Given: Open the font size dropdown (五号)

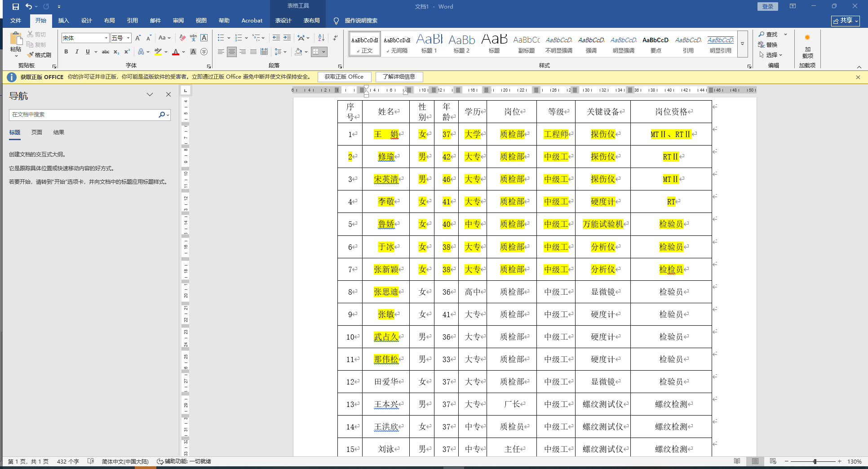Looking at the screenshot, I should click(128, 38).
